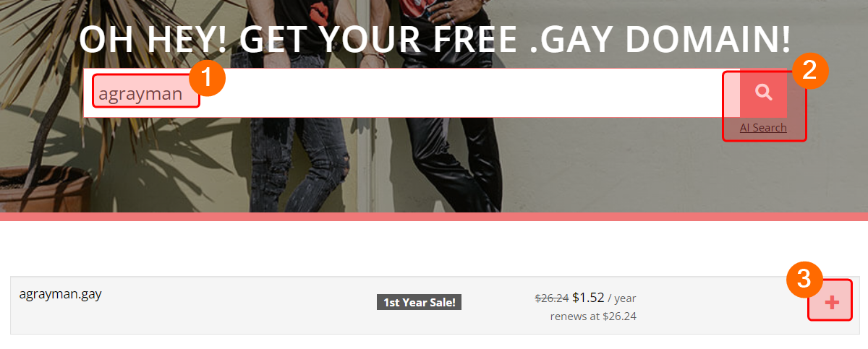
Task: Click the 'agrayman' text in search box
Action: (x=140, y=93)
